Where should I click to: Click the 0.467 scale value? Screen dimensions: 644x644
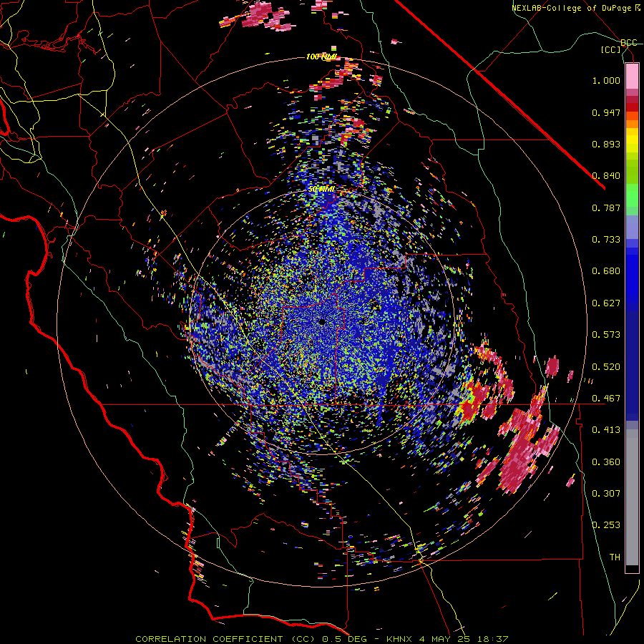pos(606,399)
